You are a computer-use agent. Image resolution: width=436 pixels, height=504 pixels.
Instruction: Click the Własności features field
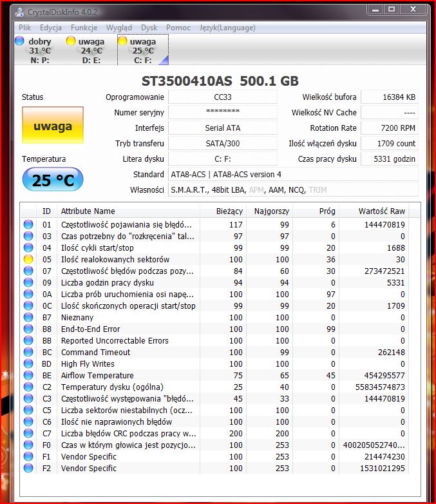(x=293, y=189)
